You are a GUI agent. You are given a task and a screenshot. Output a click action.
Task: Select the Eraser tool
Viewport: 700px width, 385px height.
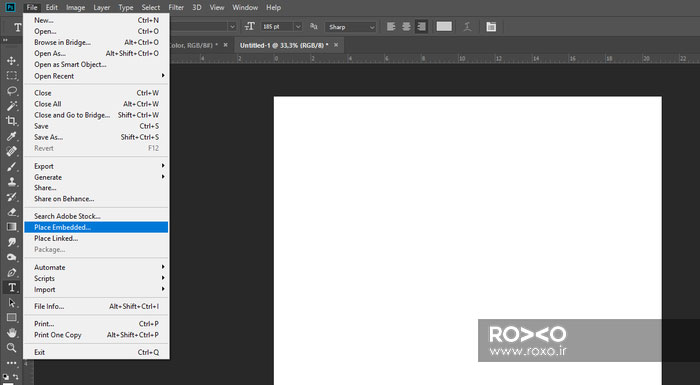click(12, 212)
